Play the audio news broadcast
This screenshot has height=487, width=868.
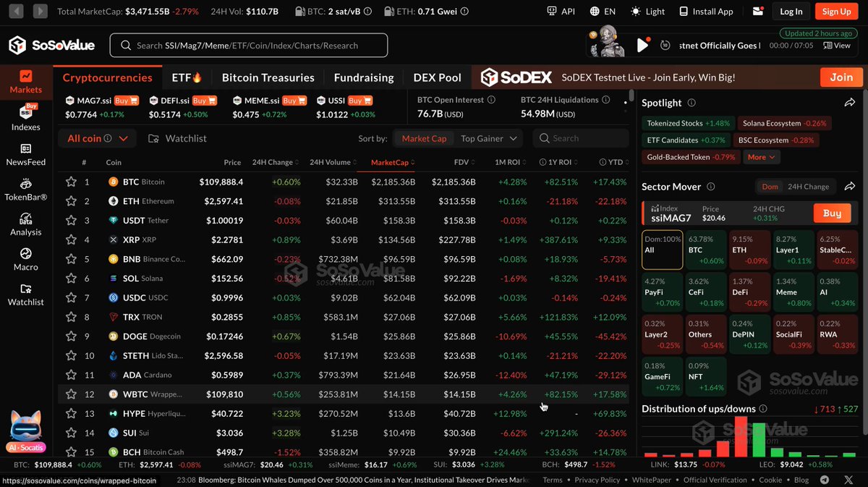tap(642, 45)
